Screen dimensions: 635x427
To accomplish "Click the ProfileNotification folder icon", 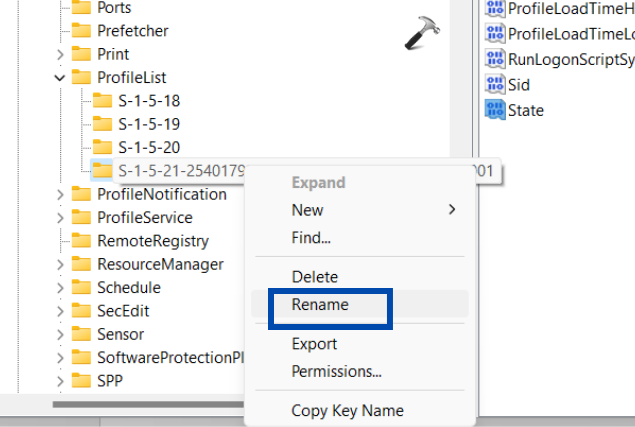I will [81, 194].
